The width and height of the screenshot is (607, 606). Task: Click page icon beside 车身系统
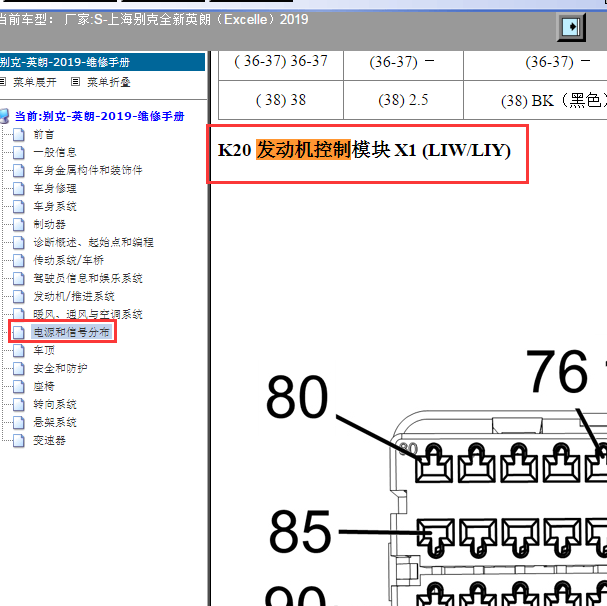(18, 206)
